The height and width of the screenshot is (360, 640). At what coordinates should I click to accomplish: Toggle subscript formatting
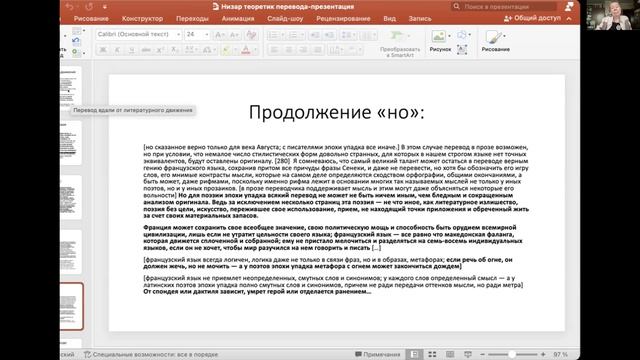pos(174,50)
